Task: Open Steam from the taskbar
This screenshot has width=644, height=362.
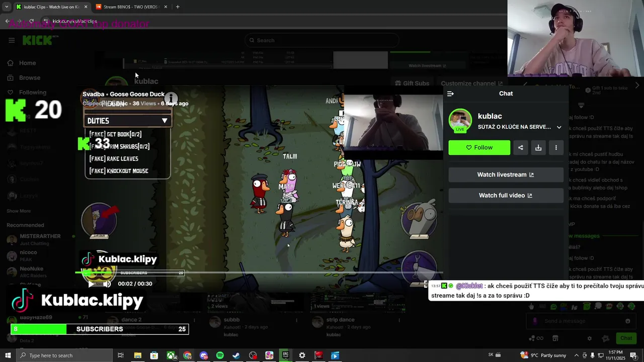Action: (x=236, y=355)
